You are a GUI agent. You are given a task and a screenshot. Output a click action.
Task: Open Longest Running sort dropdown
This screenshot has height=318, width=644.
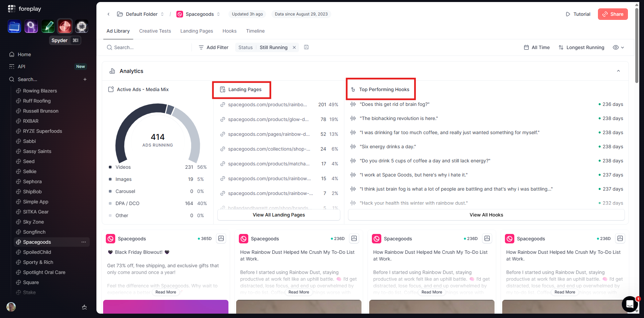click(582, 47)
